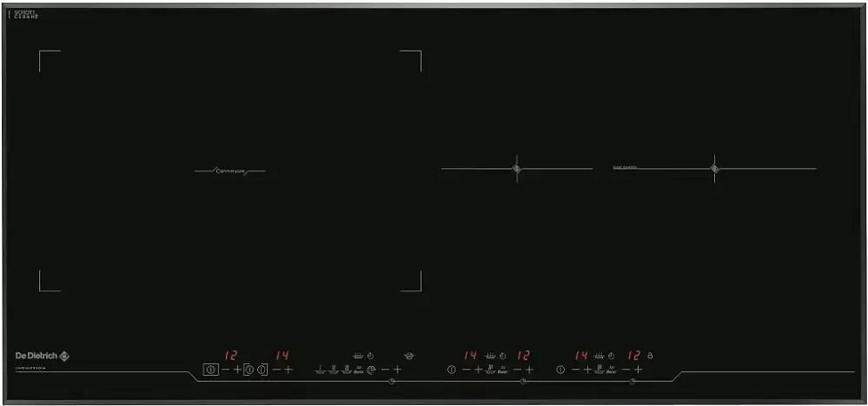Increase power with plus next to the main boxed power key
Viewport: 868px width, 406px height.
tap(237, 370)
